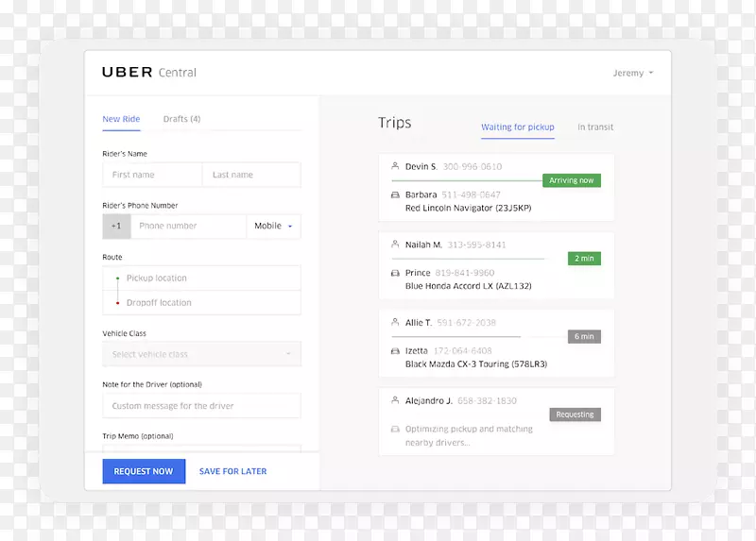Screen dimensions: 756x541
Task: Click driver name Izetta
Action: [x=416, y=350]
